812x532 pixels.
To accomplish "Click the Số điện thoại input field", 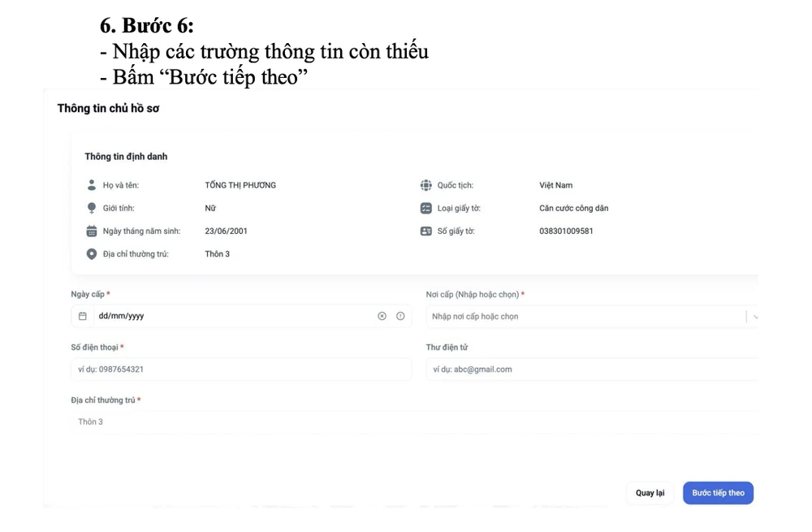I will click(241, 370).
